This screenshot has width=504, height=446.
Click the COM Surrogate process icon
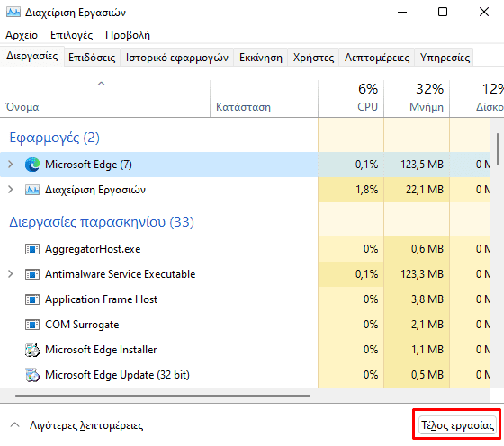coord(32,325)
